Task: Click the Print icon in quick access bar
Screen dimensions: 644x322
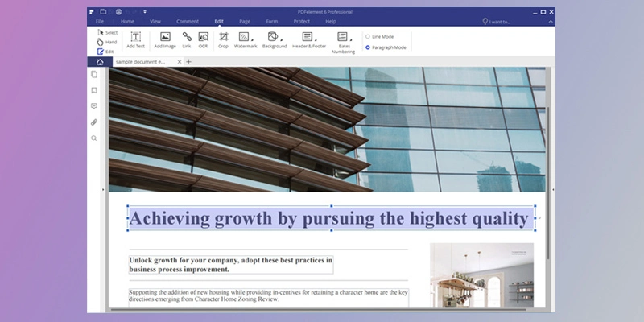Action: tap(118, 11)
